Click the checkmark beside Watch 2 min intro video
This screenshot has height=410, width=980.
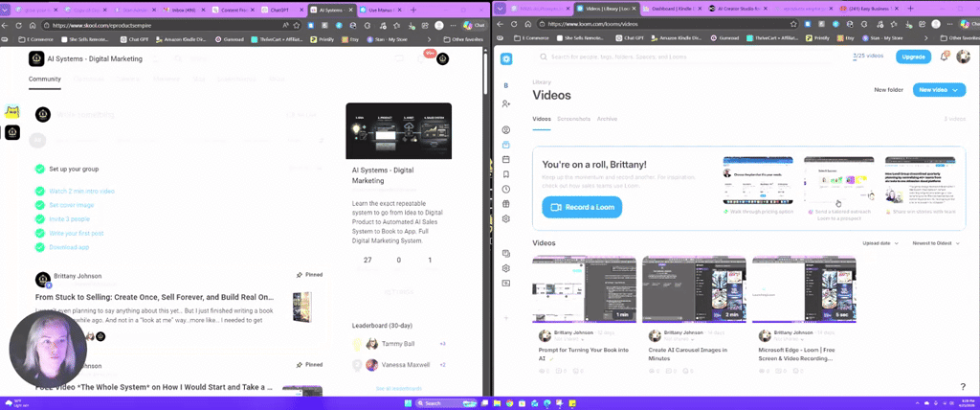40,191
